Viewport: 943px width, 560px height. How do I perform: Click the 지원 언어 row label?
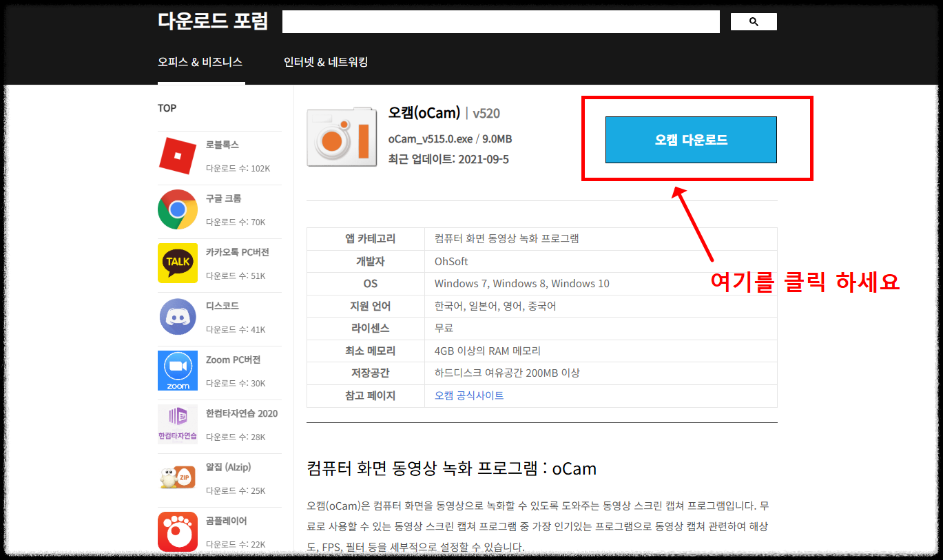[x=371, y=306]
